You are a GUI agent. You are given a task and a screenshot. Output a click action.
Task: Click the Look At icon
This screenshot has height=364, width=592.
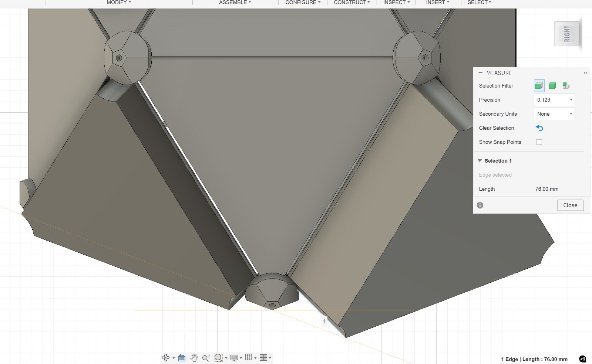coord(182,357)
